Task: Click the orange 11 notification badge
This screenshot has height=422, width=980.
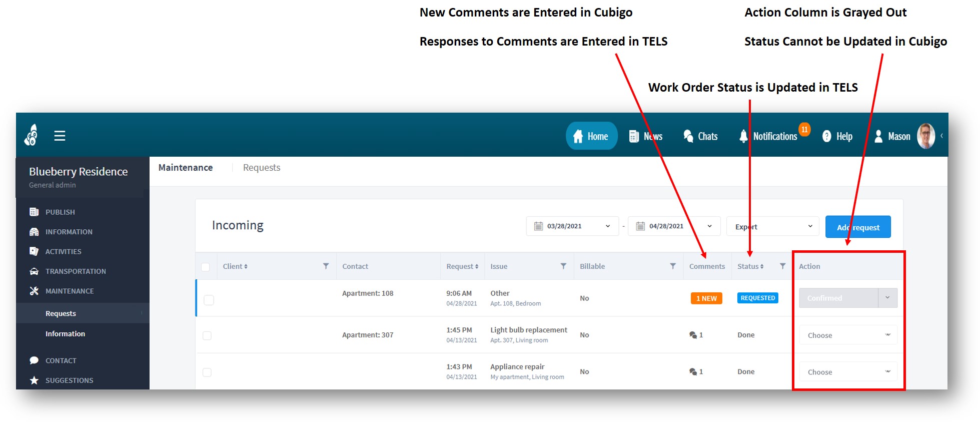Action: tap(804, 129)
